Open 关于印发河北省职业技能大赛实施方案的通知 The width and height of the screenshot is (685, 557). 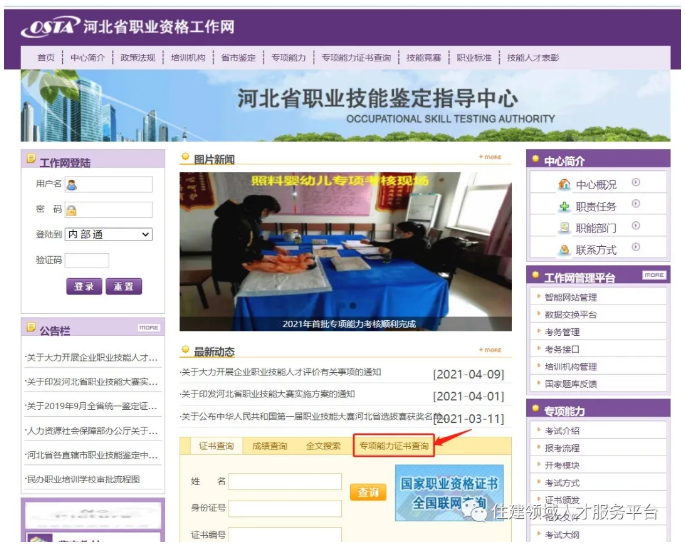267,394
